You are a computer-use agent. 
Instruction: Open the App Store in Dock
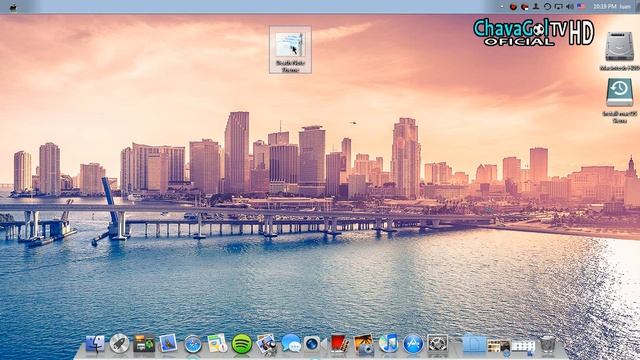413,344
